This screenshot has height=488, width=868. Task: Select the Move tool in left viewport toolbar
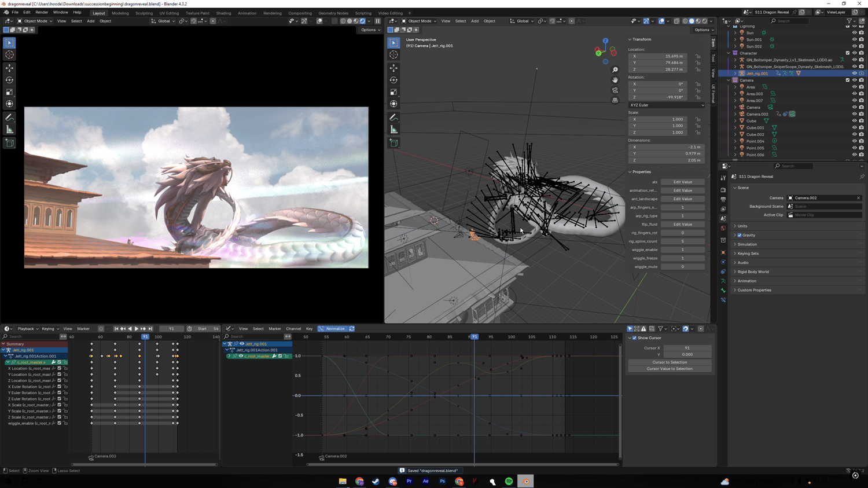tap(9, 68)
